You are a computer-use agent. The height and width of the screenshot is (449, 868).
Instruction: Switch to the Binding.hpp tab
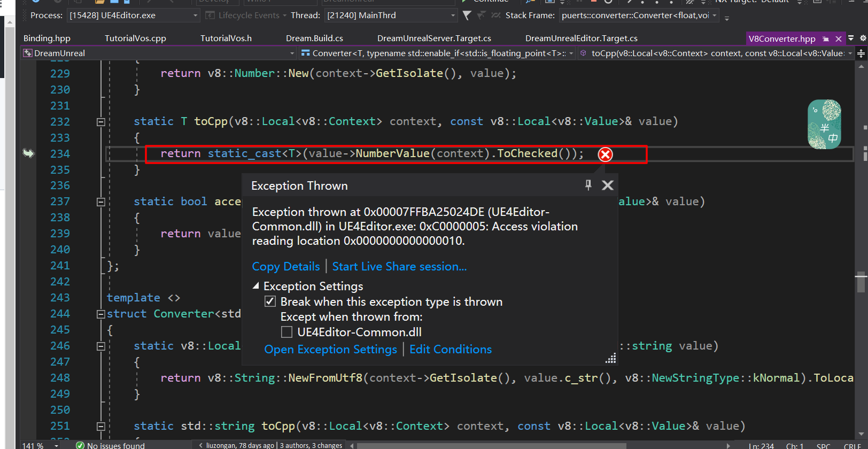point(47,38)
